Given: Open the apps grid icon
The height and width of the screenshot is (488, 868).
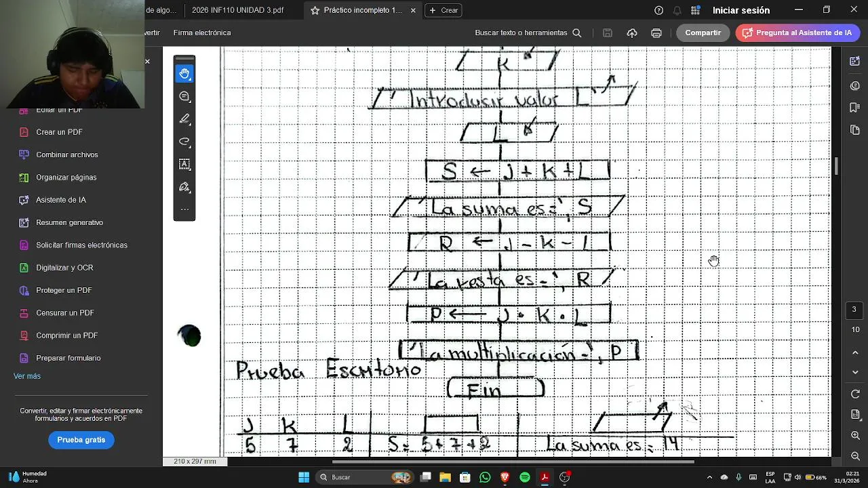Looking at the screenshot, I should coord(695,10).
